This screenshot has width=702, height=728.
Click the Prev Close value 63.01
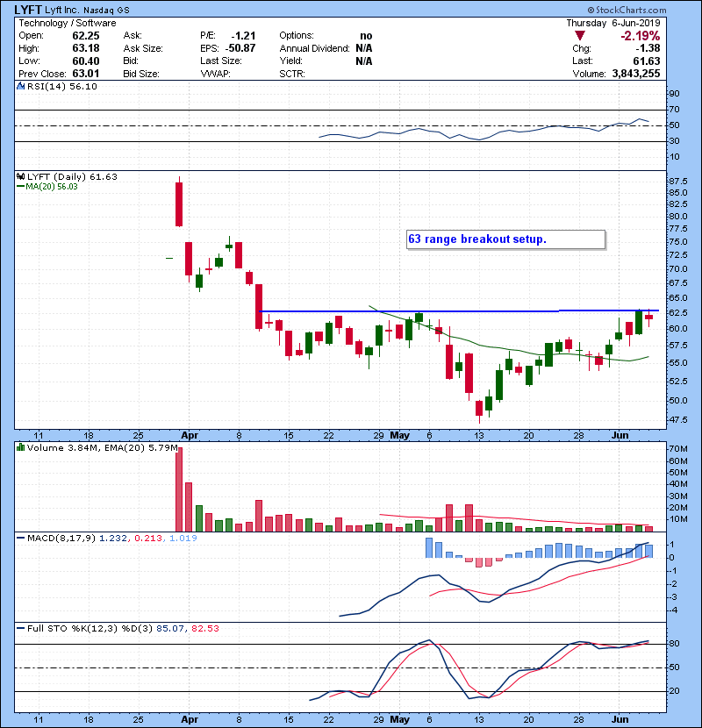pos(86,74)
